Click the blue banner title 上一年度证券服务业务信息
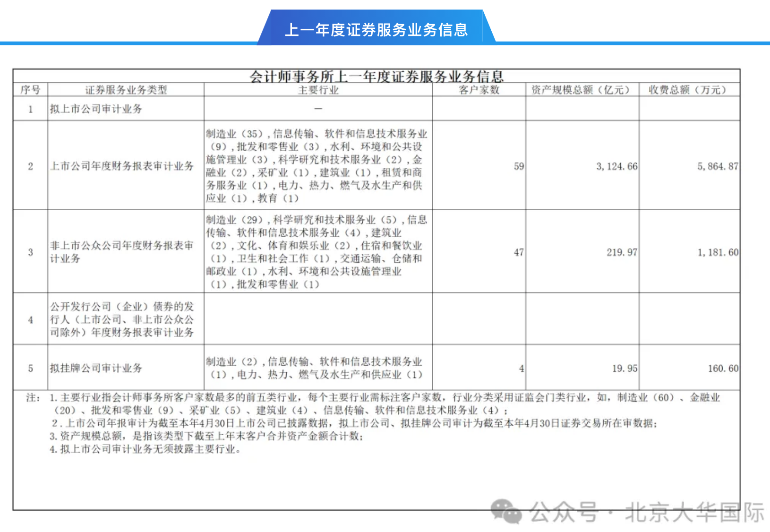 [x=376, y=30]
